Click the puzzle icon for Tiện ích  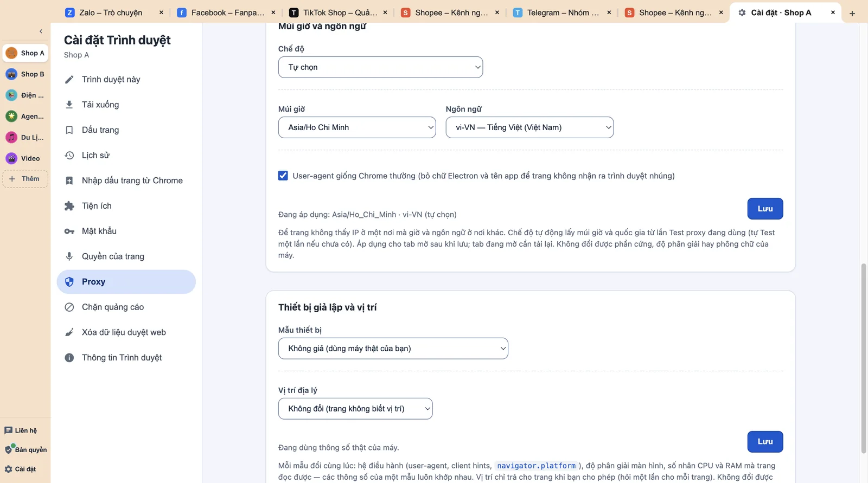pyautogui.click(x=69, y=206)
